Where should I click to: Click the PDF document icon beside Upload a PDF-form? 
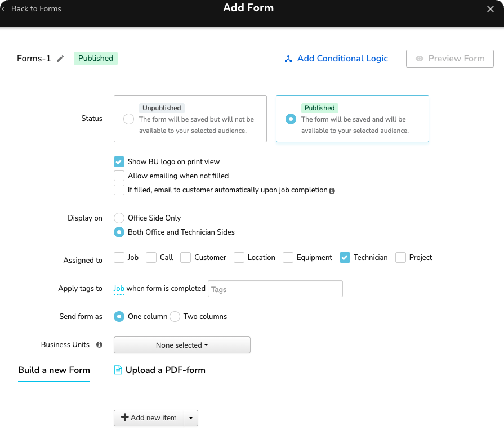pos(118,370)
